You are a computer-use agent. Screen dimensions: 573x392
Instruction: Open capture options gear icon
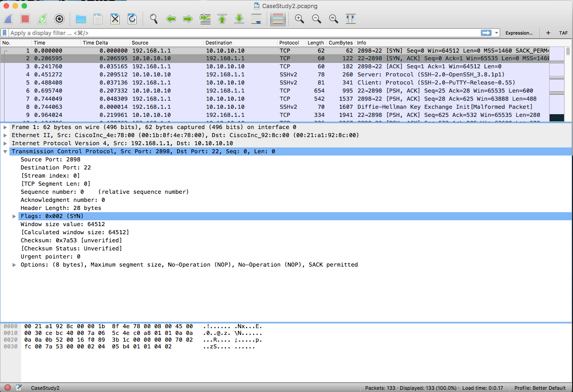pyautogui.click(x=59, y=19)
